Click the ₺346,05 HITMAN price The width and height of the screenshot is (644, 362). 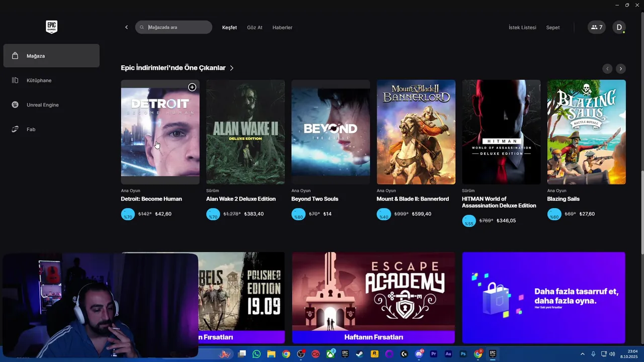tap(506, 221)
